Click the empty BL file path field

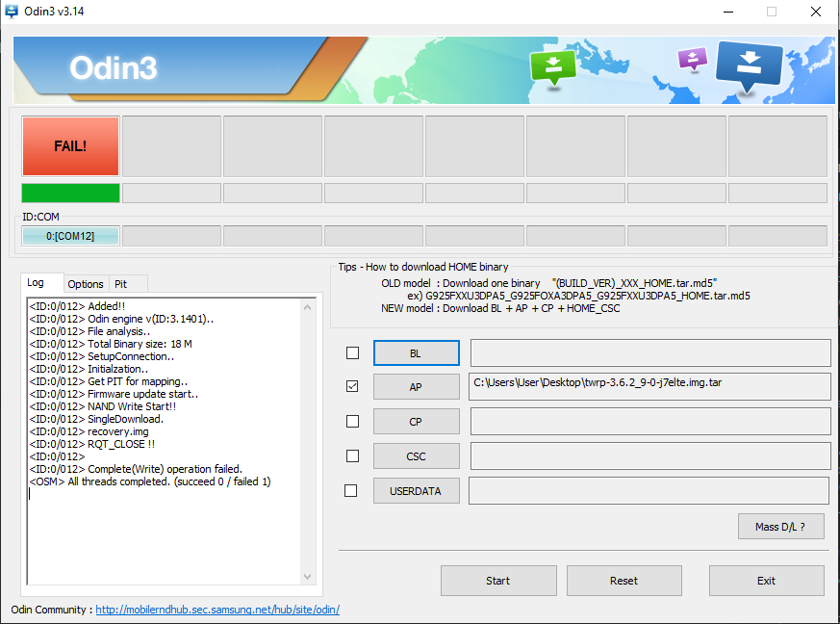coord(650,352)
